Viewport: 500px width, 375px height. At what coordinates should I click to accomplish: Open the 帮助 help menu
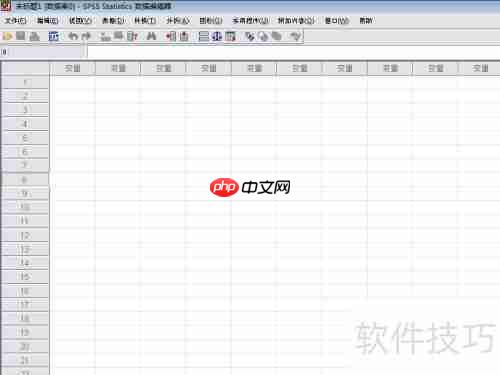[x=366, y=21]
